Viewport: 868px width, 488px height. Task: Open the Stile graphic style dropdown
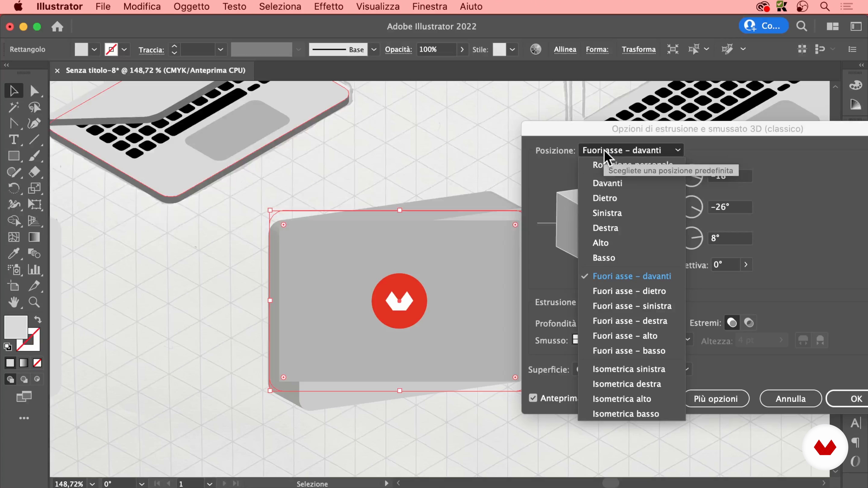point(512,49)
